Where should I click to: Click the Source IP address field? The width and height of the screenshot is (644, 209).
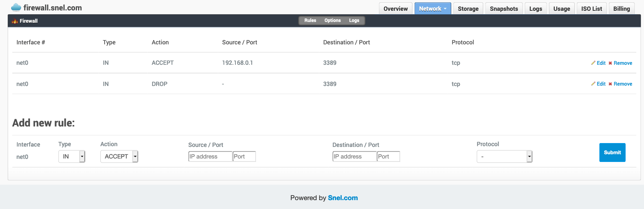click(x=210, y=157)
